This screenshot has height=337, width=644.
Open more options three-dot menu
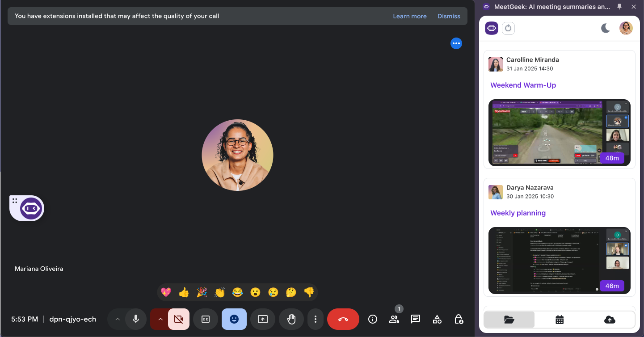coord(316,319)
